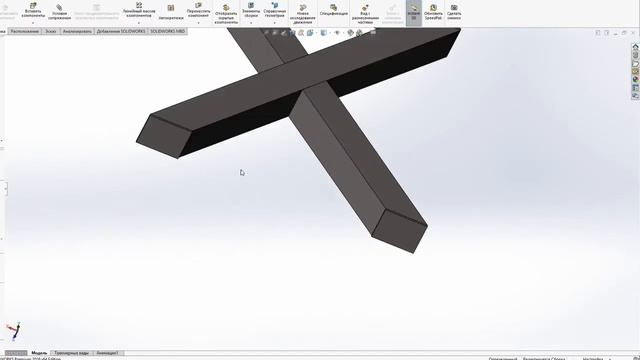Toggle the highlighted Instant3D button
This screenshot has height=360, width=640.
click(x=413, y=12)
